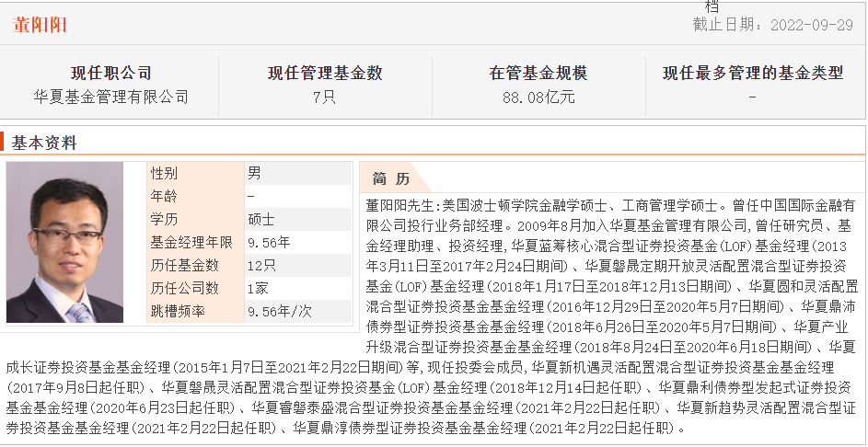The height and width of the screenshot is (447, 868).
Task: Click the 在管基金规模 header
Action: (538, 73)
